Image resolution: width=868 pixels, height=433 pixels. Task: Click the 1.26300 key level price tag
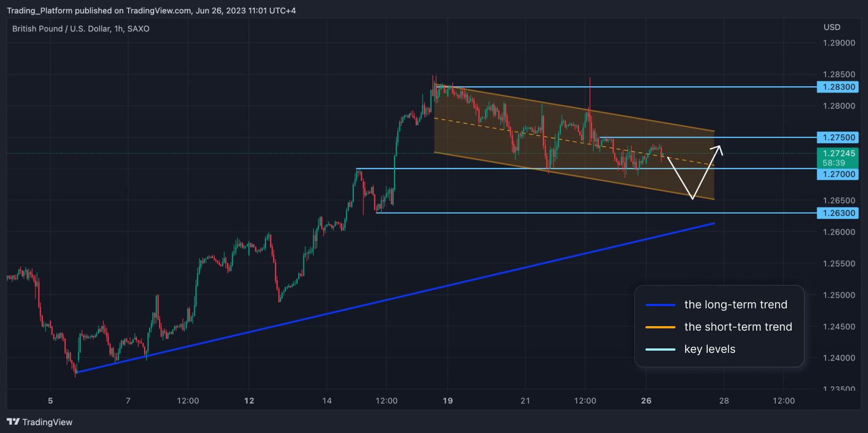[x=838, y=213]
